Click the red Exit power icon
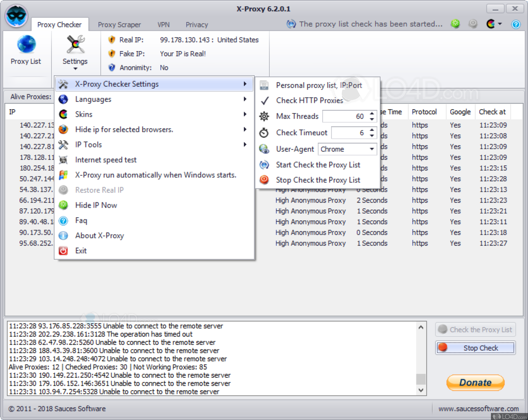 pos(63,251)
